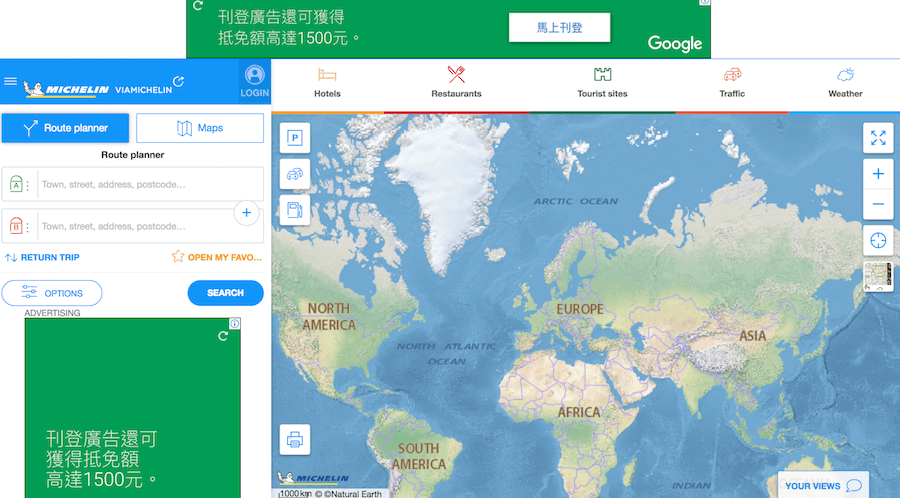Image resolution: width=900 pixels, height=498 pixels.
Task: Select the Route planner button
Action: click(65, 128)
